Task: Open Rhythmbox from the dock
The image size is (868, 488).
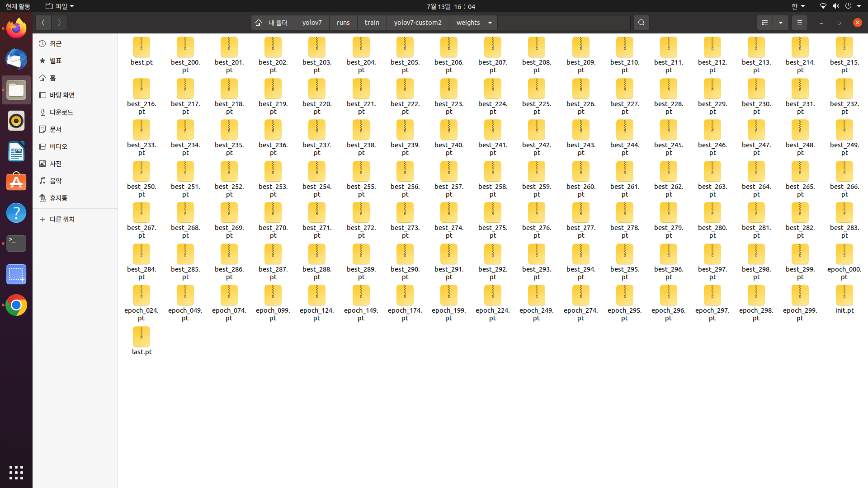Action: [x=16, y=121]
